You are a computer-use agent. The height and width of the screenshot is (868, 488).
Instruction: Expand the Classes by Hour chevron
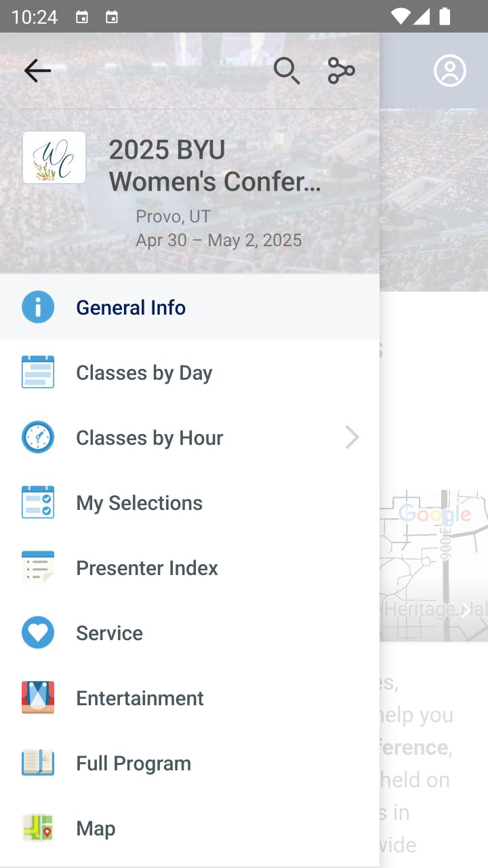352,437
